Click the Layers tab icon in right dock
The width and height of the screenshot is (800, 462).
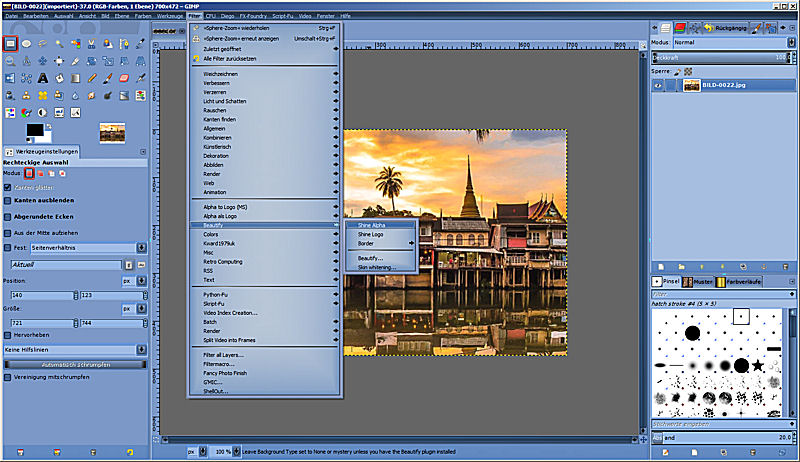(x=665, y=28)
